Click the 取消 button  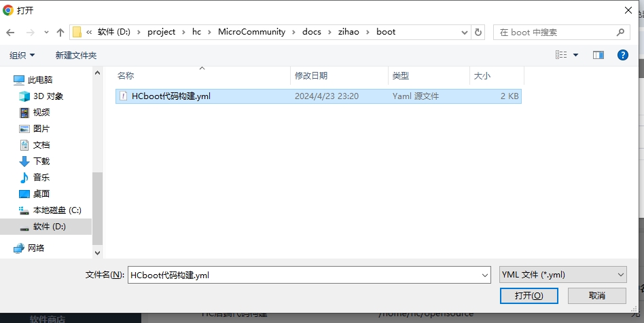pos(596,296)
